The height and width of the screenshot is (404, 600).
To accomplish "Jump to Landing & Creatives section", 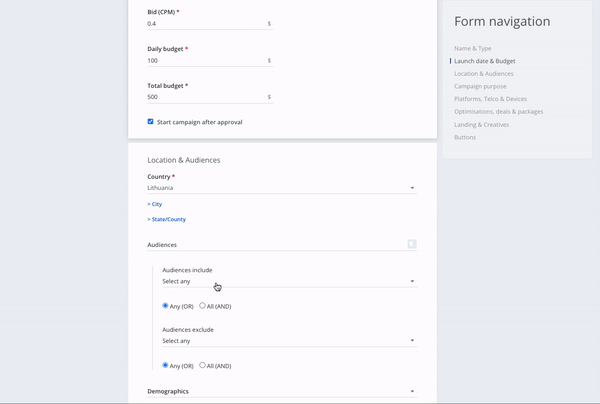I will [481, 125].
